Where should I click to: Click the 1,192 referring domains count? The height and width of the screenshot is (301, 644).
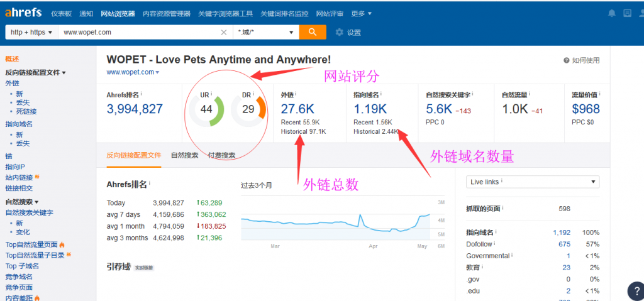point(562,233)
